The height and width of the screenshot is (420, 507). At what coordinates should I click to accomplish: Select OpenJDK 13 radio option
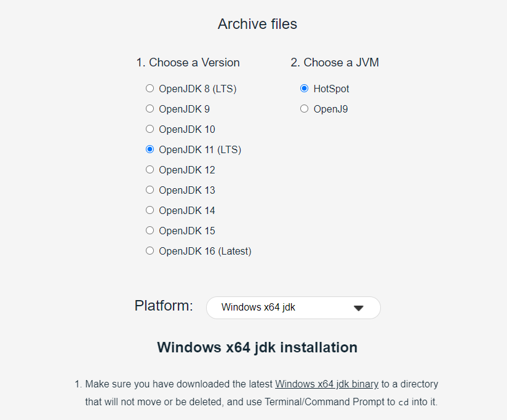pyautogui.click(x=150, y=190)
